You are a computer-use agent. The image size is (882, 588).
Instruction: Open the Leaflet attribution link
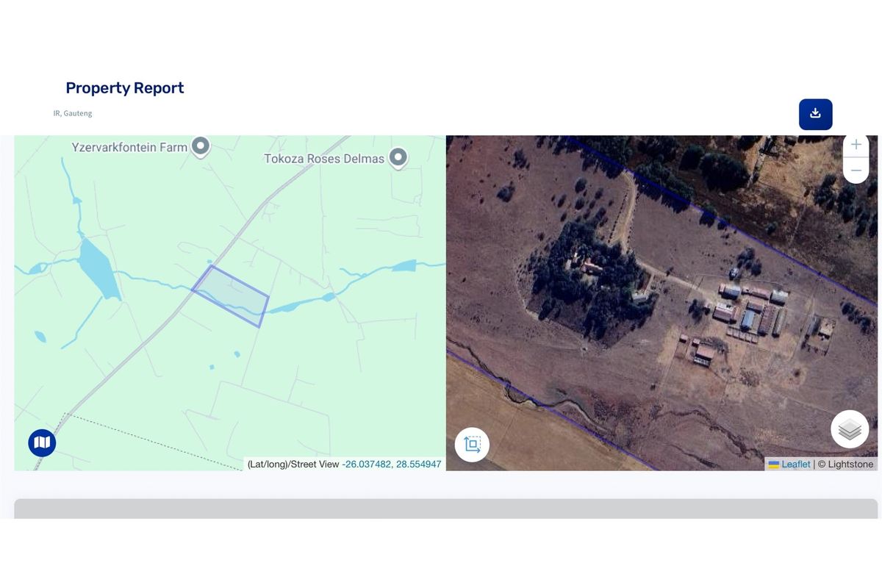pos(795,465)
